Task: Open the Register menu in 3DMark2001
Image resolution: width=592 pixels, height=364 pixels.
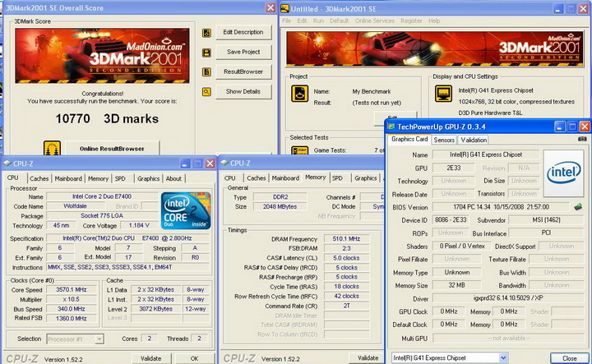Action: click(411, 21)
